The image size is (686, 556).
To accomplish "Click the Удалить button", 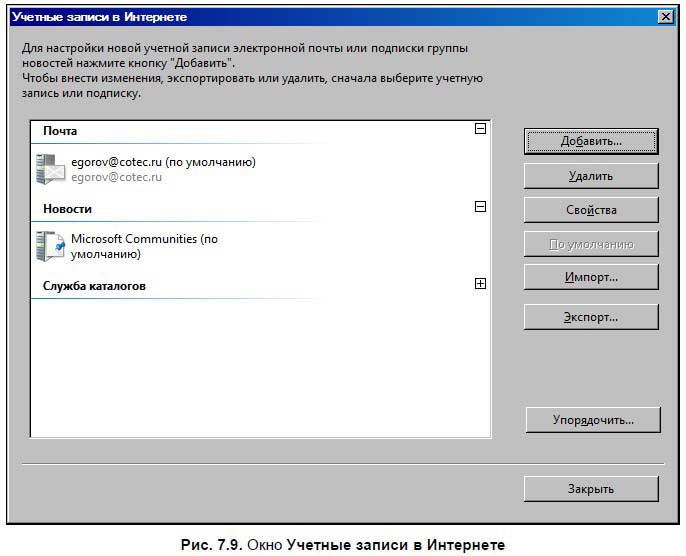I will 591,176.
